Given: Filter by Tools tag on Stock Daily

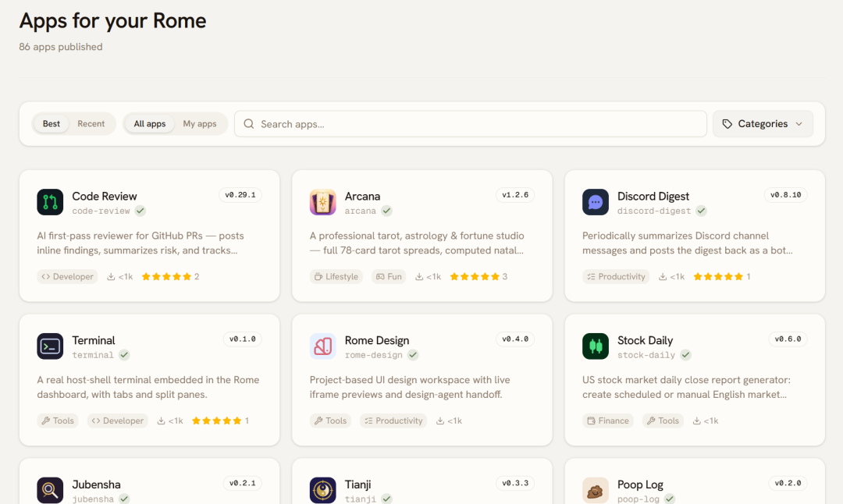Looking at the screenshot, I should click(x=663, y=421).
